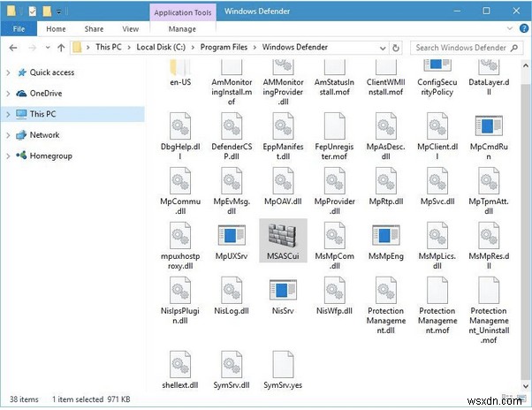
Task: Open the File menu
Action: (x=17, y=29)
